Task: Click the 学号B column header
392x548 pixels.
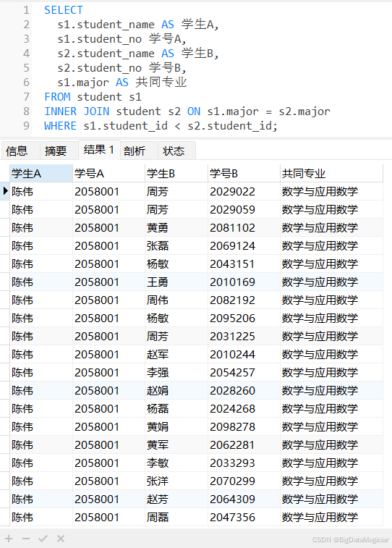Action: pos(244,173)
